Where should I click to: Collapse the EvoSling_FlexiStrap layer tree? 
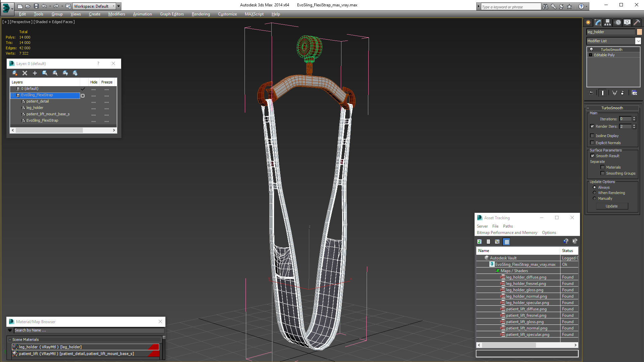13,95
